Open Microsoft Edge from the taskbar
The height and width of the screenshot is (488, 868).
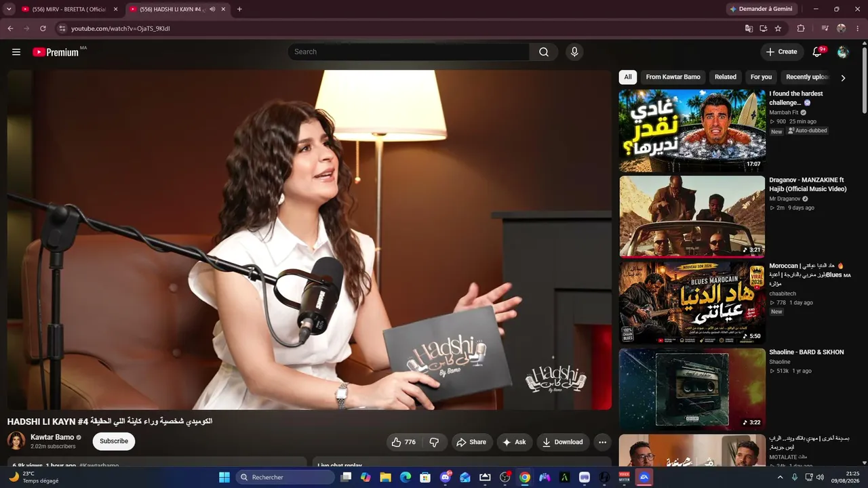406,478
